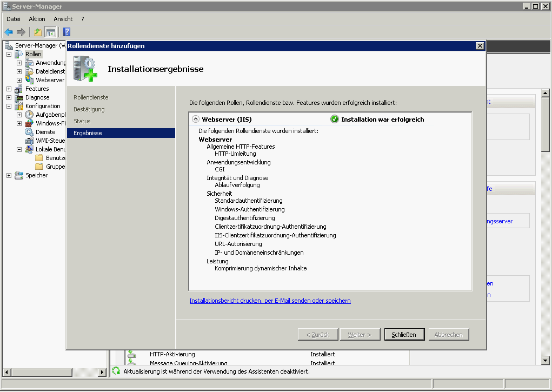Click the Abbrechen button
This screenshot has width=552, height=392.
[x=449, y=334]
